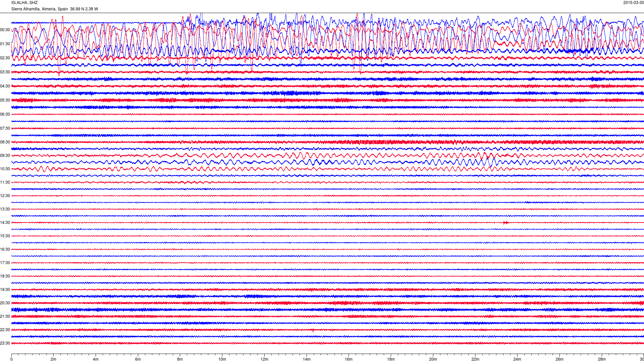Click the 06:30 time row label
The image size is (644, 362).
5,114
